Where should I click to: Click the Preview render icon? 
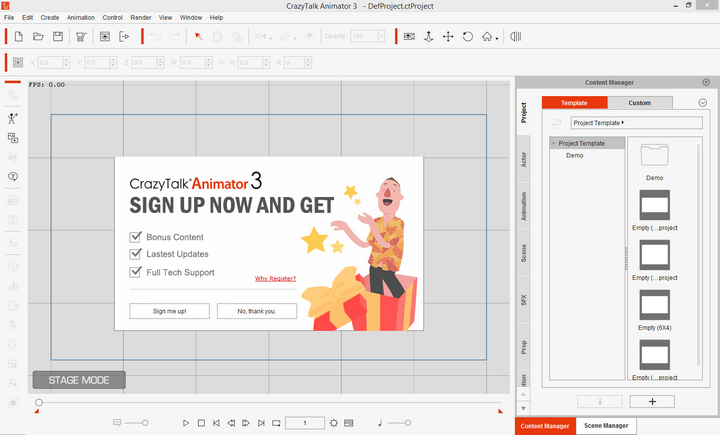click(105, 37)
